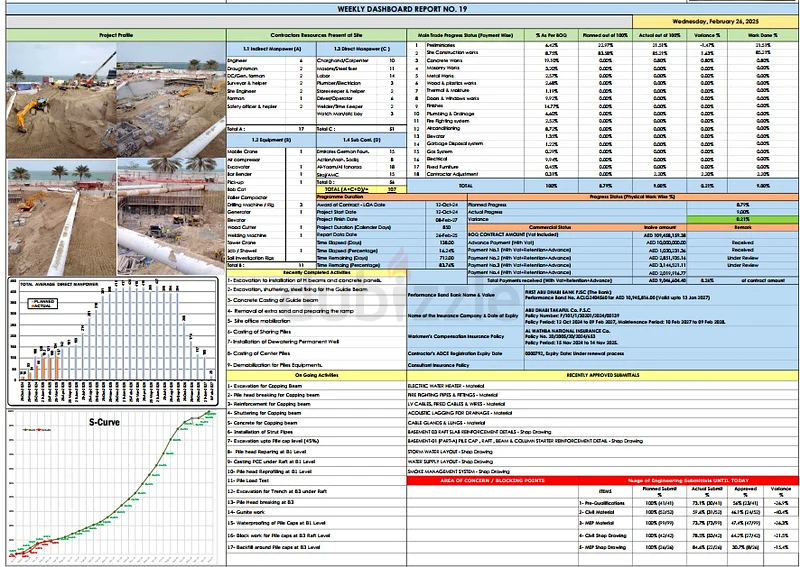Click 'Project Duration (Calendar Days)' label
800x567 pixels.
(353, 227)
